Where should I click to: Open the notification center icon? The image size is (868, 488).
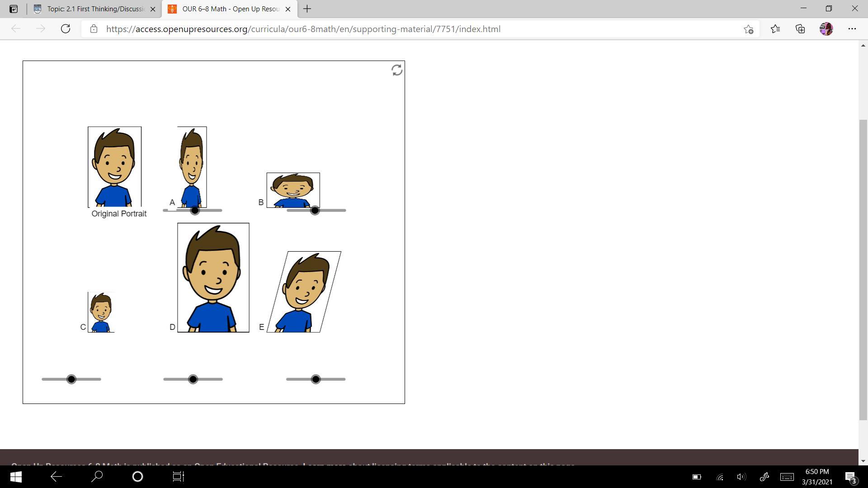click(850, 477)
